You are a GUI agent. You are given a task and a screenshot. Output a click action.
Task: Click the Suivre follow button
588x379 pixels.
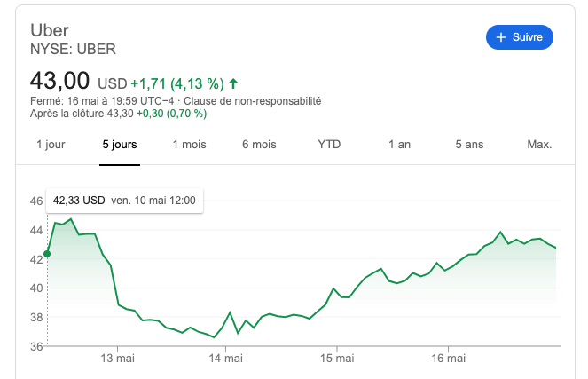coord(520,37)
